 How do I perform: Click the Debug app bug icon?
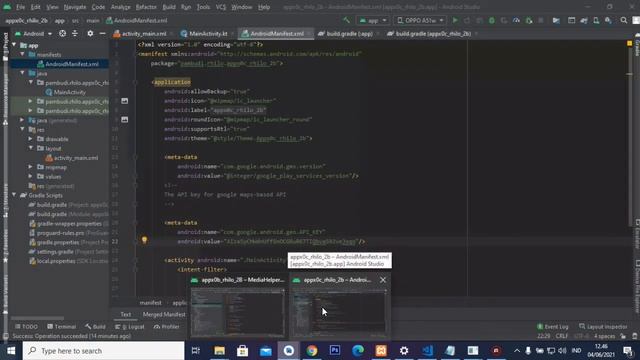[492, 20]
